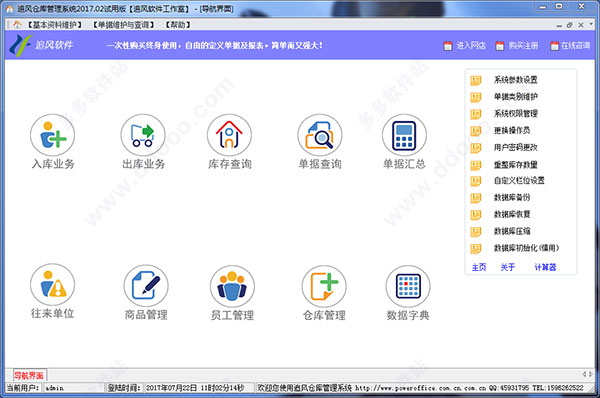Open the 往来单位 person warning icon
600x398 pixels.
click(x=52, y=285)
